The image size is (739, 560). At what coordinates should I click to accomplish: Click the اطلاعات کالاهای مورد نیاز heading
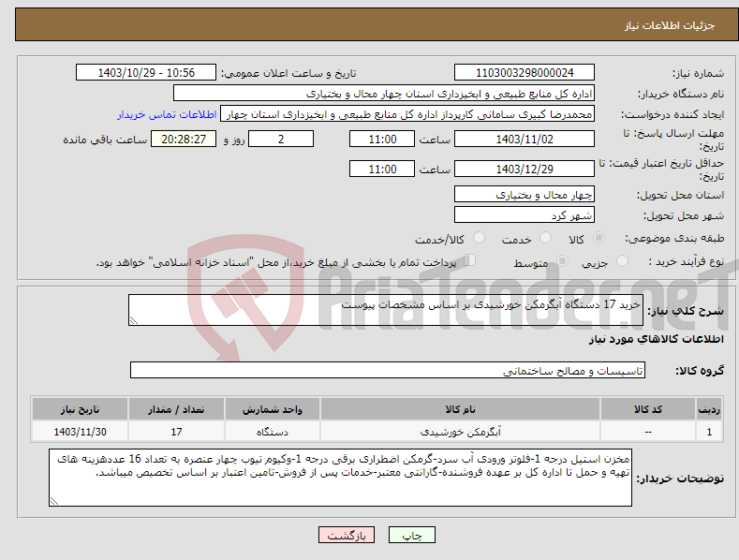[656, 339]
